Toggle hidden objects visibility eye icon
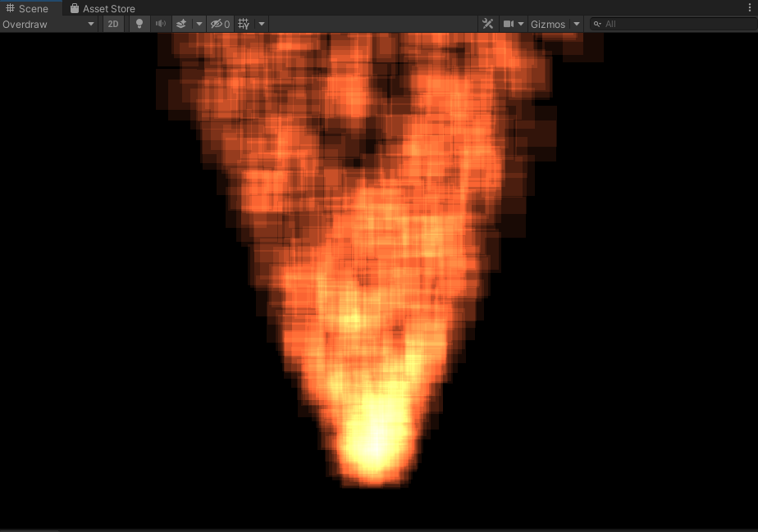 (x=220, y=24)
